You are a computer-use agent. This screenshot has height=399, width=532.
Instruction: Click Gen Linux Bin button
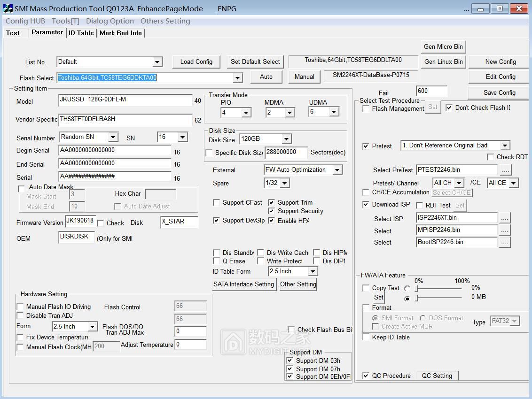[x=443, y=62]
